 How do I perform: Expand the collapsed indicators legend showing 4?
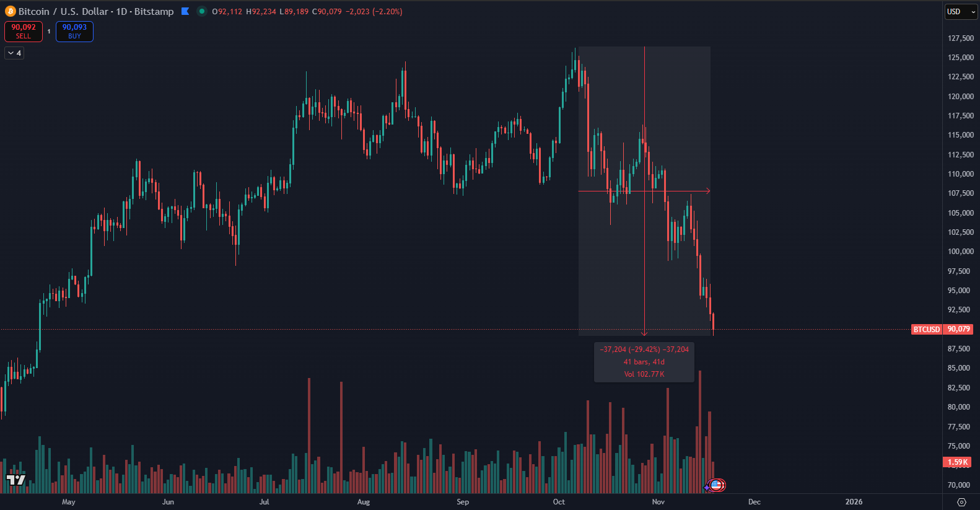(14, 53)
